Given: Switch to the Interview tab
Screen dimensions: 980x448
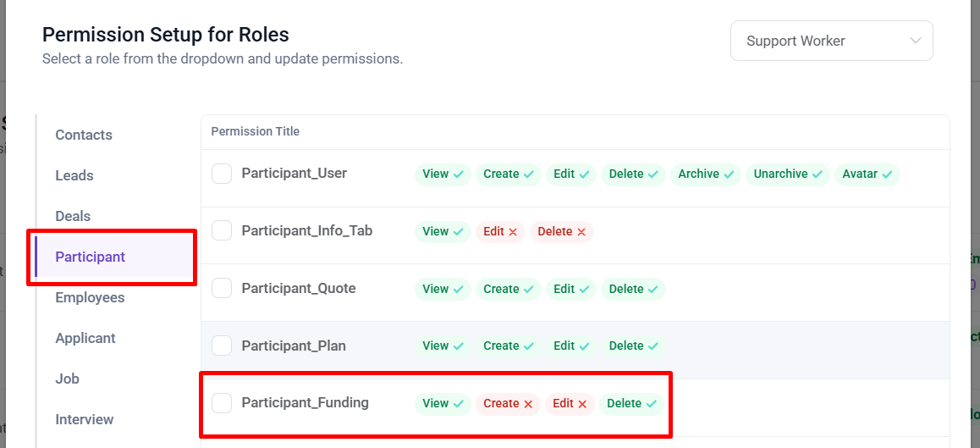Looking at the screenshot, I should pos(85,419).
